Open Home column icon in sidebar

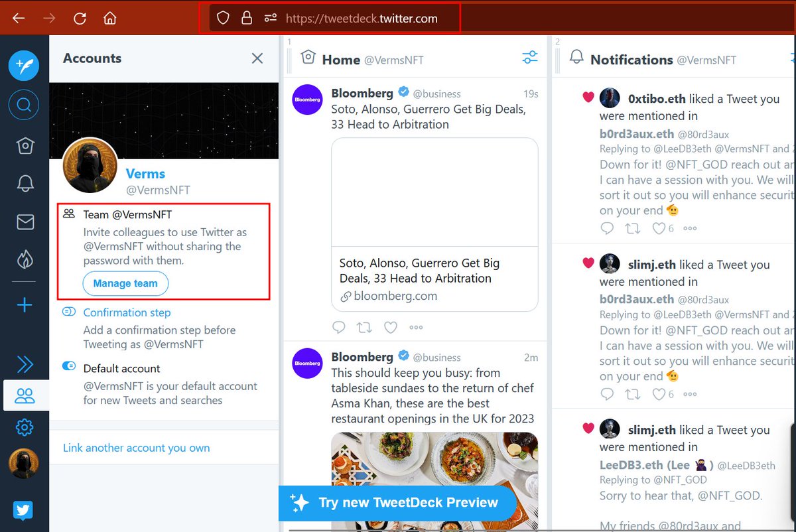point(25,146)
